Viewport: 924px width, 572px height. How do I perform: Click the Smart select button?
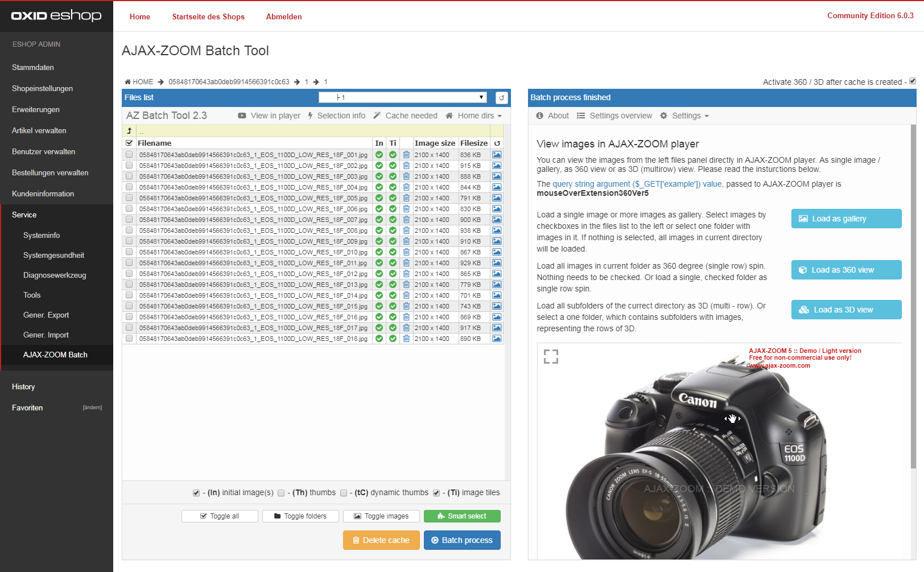462,516
